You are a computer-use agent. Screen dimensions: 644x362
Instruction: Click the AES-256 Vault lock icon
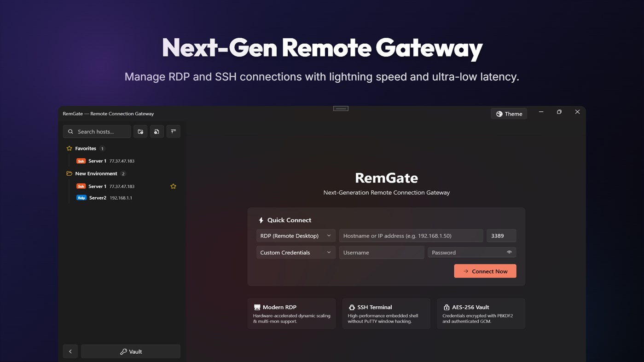(x=446, y=307)
